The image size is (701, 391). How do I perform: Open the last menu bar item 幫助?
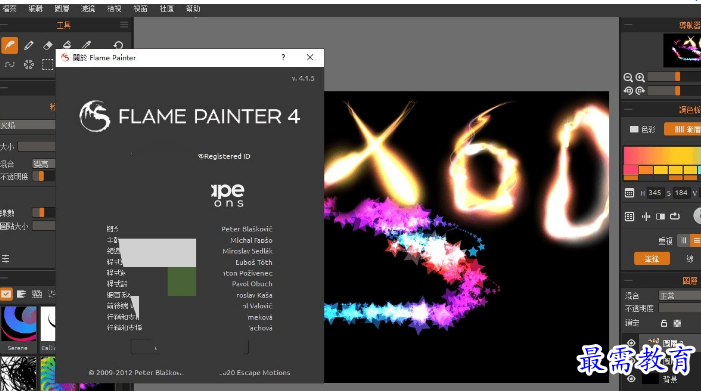click(x=193, y=8)
